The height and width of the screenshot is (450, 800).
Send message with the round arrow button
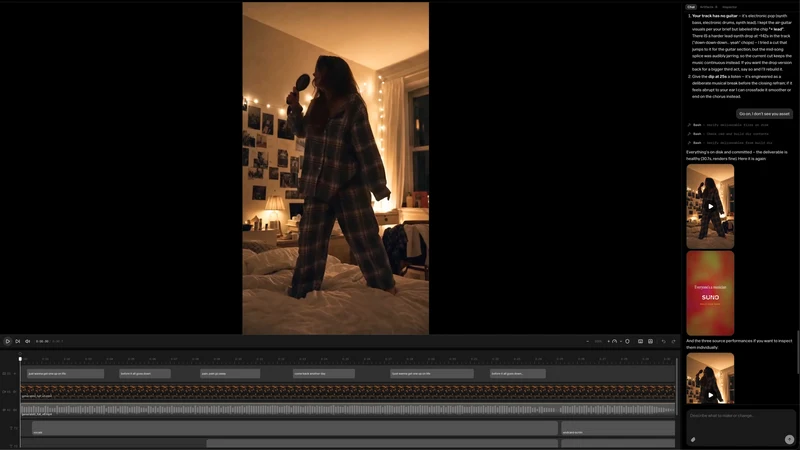click(x=789, y=439)
